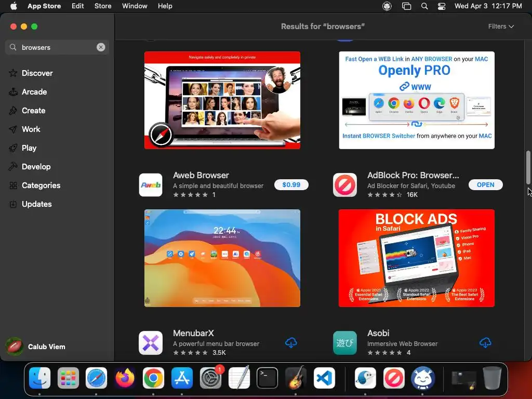Viewport: 532px width, 399px height.
Task: Click the results list scrollbar
Action: (528, 167)
